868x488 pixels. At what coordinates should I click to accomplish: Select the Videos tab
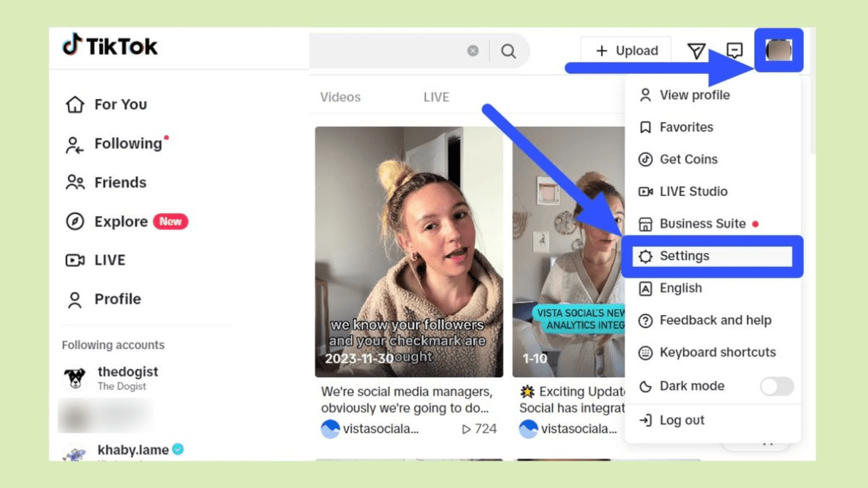click(340, 97)
